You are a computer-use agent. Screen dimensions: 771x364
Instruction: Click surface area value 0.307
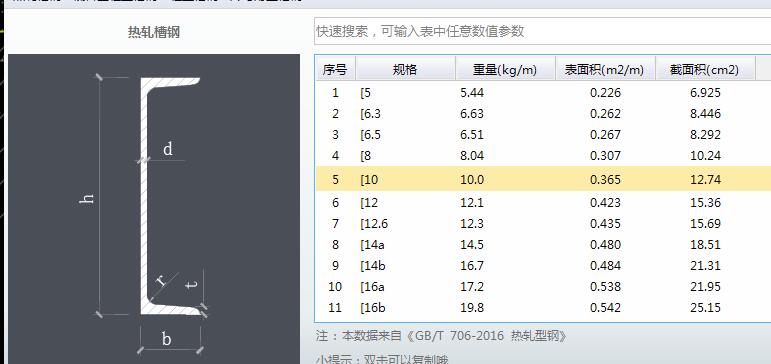(x=605, y=156)
